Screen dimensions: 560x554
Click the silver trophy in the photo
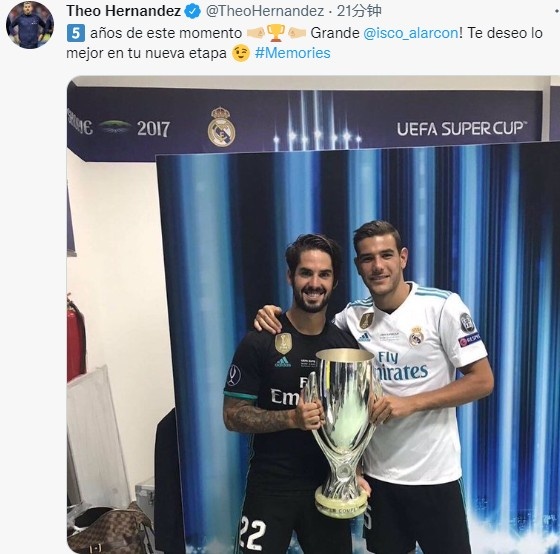[x=343, y=432]
